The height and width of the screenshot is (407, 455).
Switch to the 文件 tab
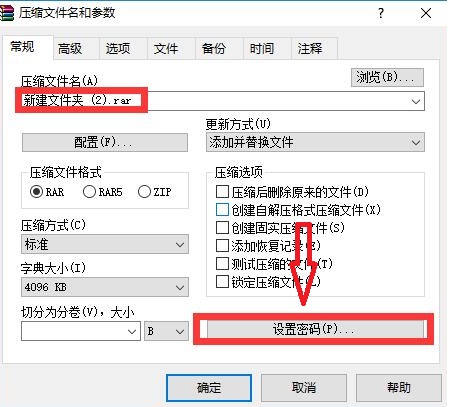coord(166,49)
